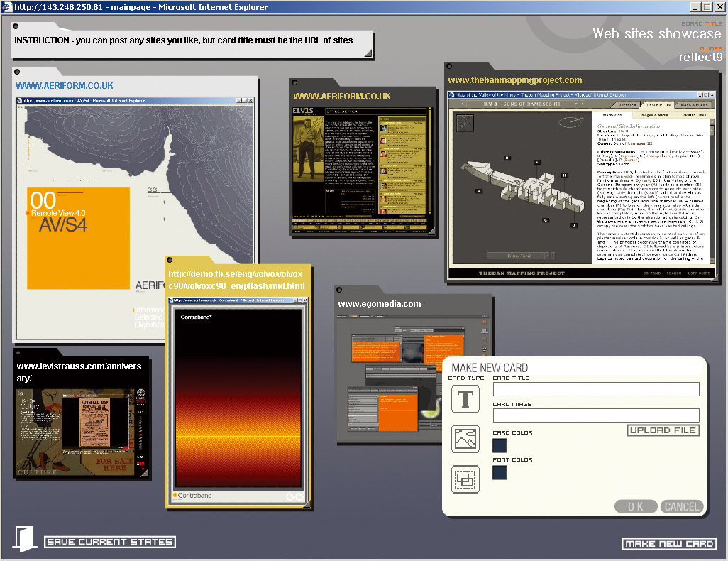Click the pin on the instruction card

[x=16, y=26]
